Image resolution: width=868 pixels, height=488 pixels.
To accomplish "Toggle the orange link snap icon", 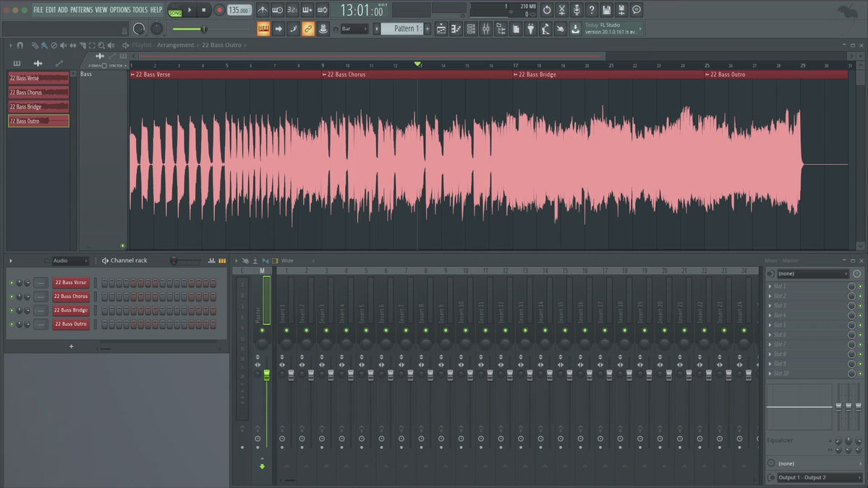I will click(308, 29).
